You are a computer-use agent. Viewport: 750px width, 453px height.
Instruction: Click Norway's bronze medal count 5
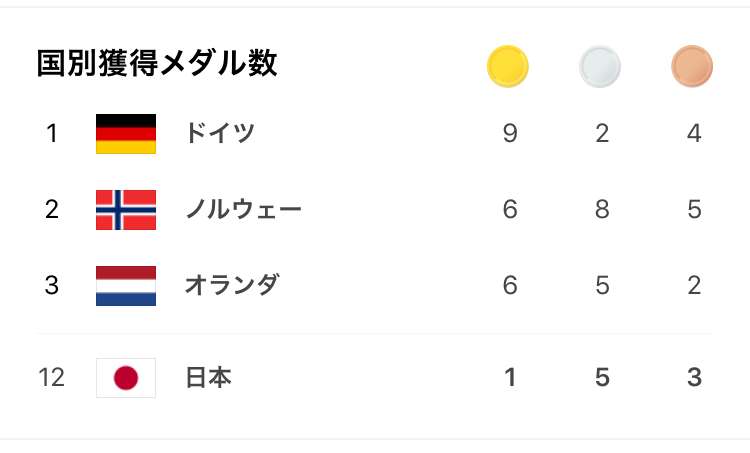click(695, 209)
